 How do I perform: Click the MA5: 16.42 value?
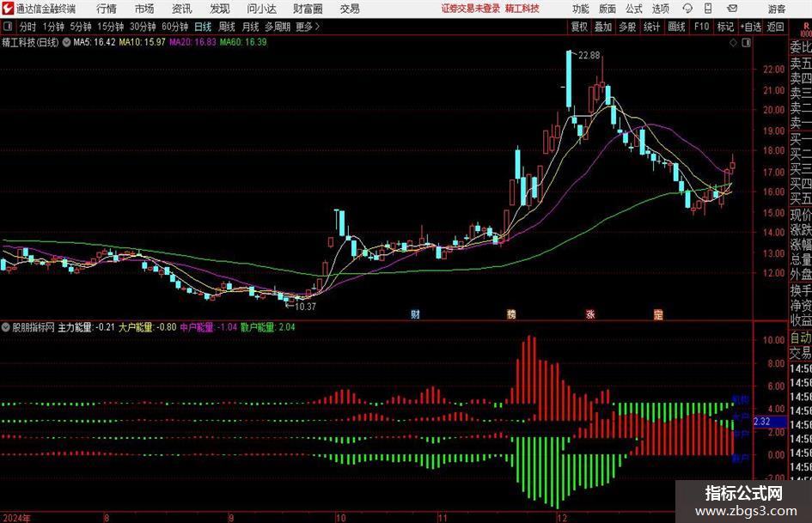[x=95, y=42]
